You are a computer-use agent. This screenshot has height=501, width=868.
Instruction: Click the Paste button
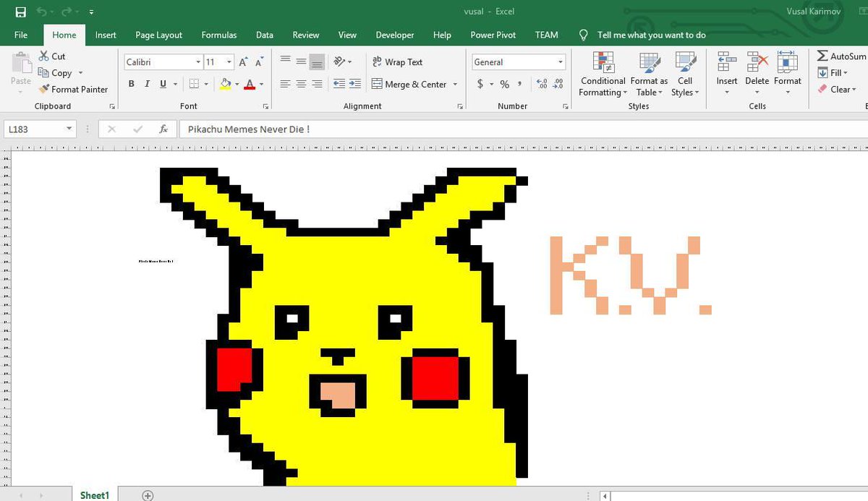pyautogui.click(x=21, y=70)
